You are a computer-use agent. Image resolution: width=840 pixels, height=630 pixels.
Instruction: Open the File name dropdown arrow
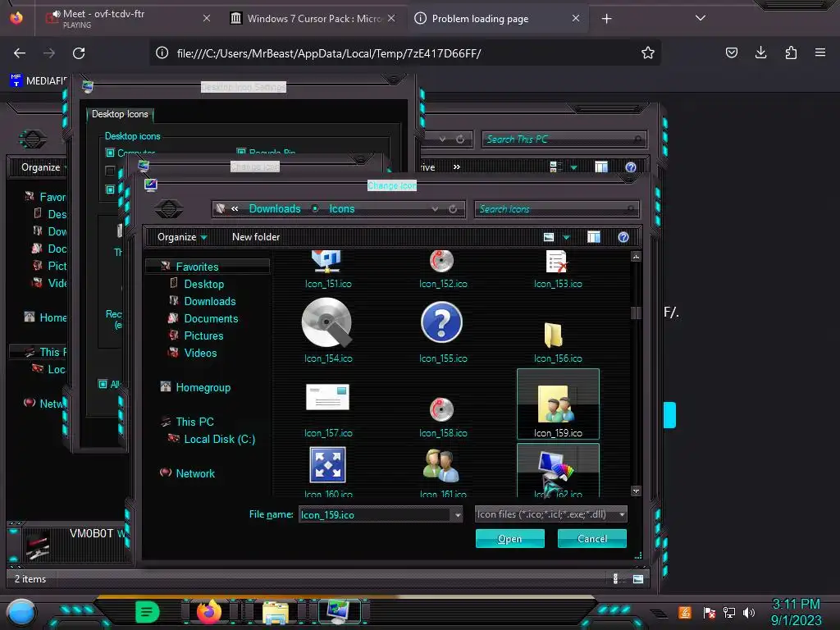(x=458, y=515)
